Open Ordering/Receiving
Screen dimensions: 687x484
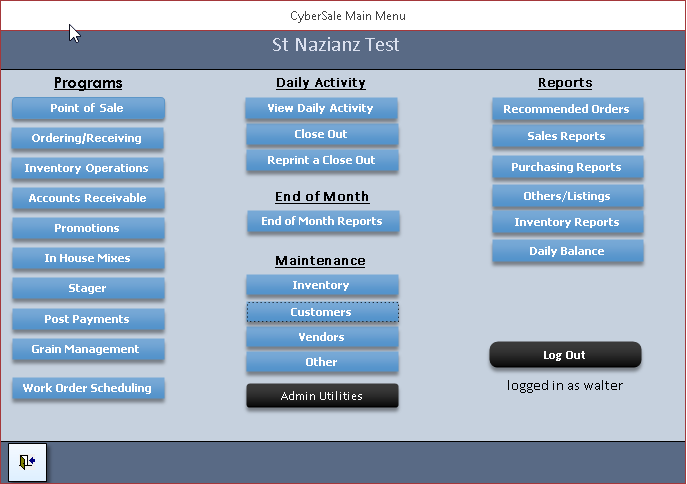pos(88,138)
